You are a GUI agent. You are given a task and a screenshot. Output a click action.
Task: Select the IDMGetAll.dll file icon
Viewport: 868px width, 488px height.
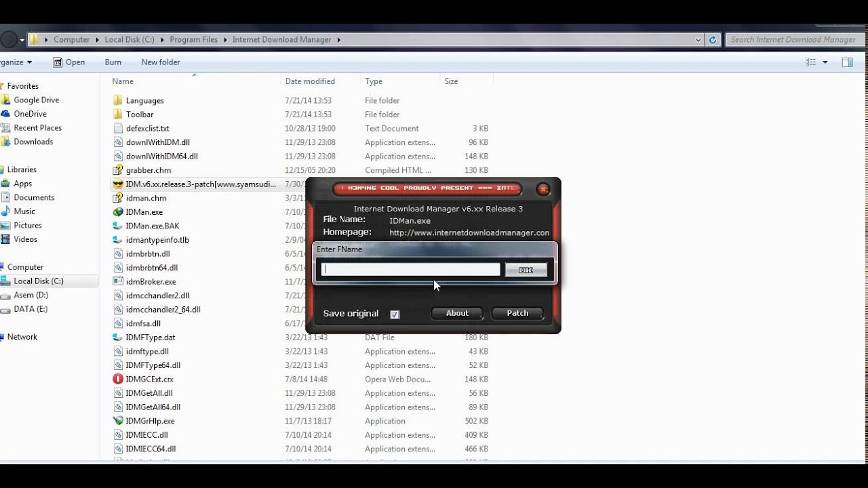tap(118, 393)
